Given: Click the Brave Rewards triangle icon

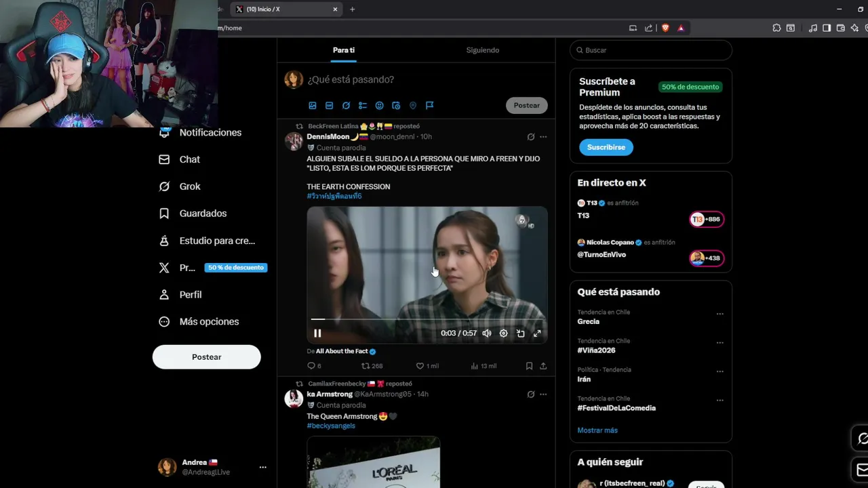Looking at the screenshot, I should pyautogui.click(x=681, y=28).
